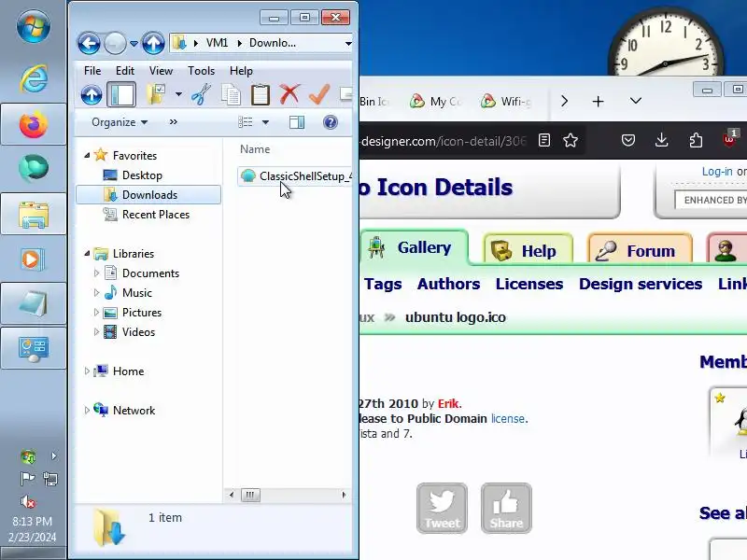This screenshot has height=560, width=747.
Task: Open the notepad taskbar icon
Action: pyautogui.click(x=33, y=303)
